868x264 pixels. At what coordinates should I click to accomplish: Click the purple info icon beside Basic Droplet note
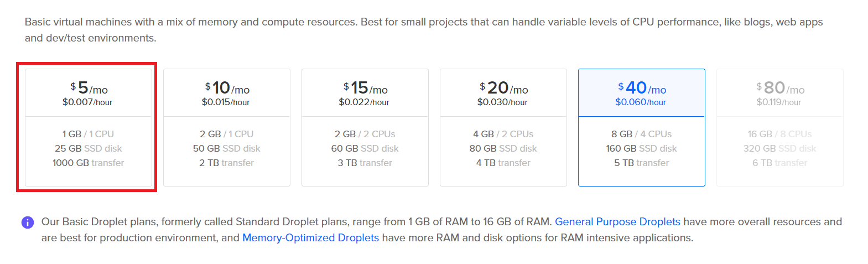point(28,222)
